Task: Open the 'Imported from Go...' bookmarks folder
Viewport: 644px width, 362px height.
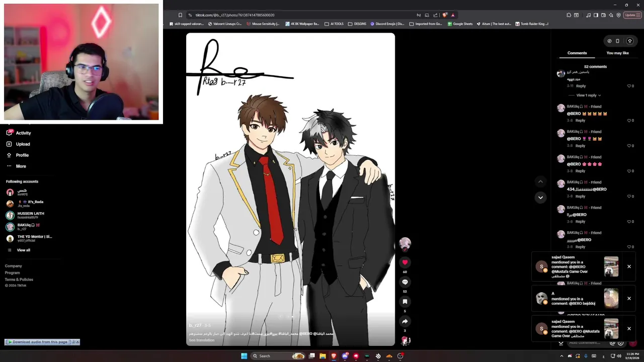Action: point(426,24)
